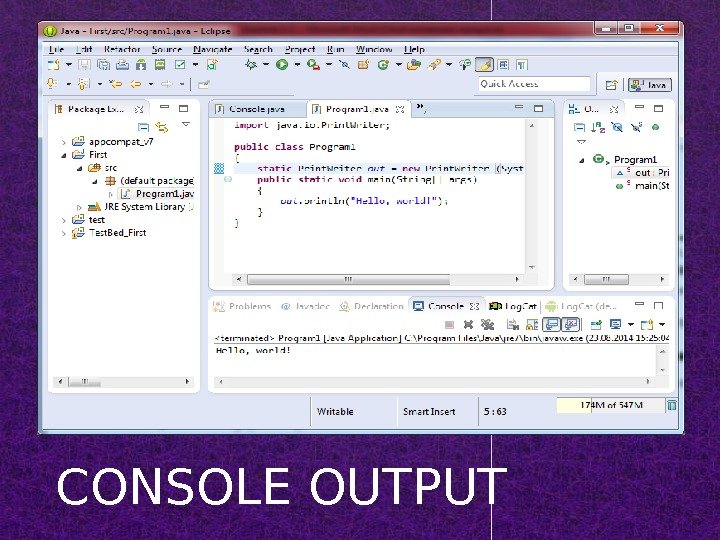This screenshot has height=540, width=720.
Task: Open the Run button dropdown arrow
Action: coord(298,65)
